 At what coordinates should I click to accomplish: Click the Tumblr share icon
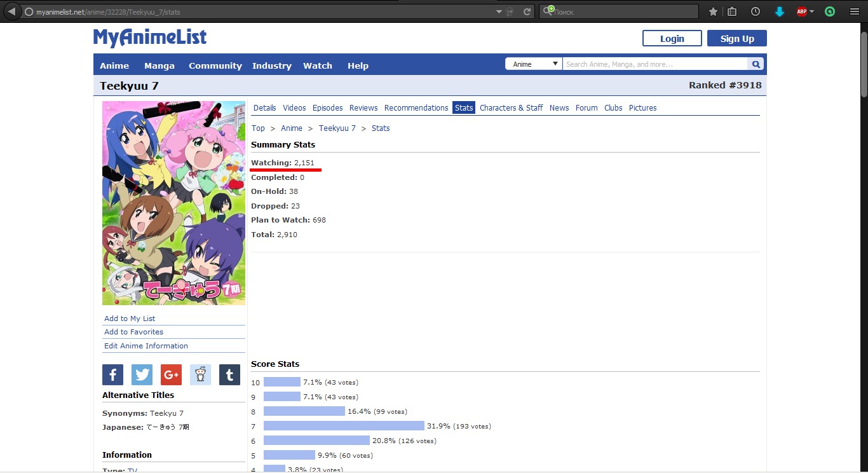pos(229,374)
